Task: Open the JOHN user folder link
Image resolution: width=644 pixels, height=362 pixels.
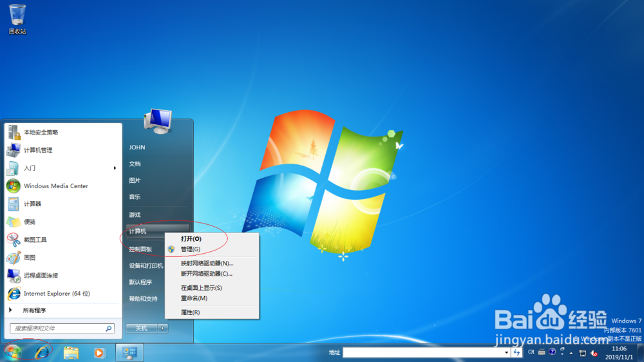Action: 137,148
